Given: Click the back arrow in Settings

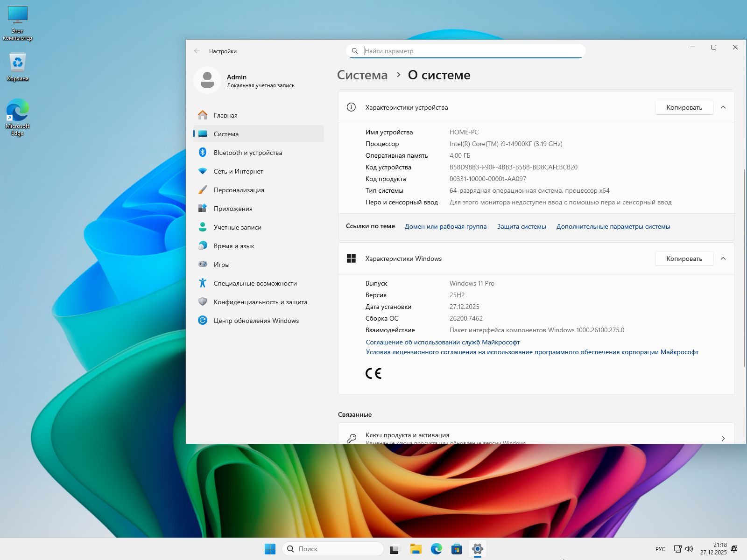Looking at the screenshot, I should coord(197,51).
